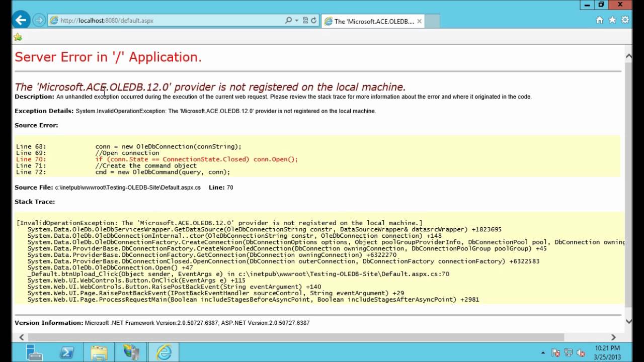Screen dimensions: 644x362
Task: Go back with the browser Back arrow
Action: tap(21, 20)
